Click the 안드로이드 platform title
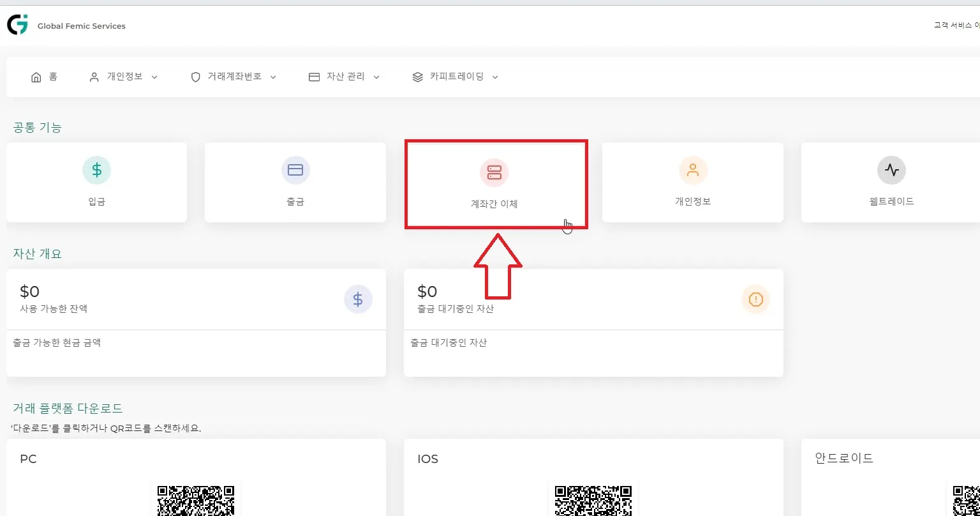The width and height of the screenshot is (980, 516). pos(844,458)
